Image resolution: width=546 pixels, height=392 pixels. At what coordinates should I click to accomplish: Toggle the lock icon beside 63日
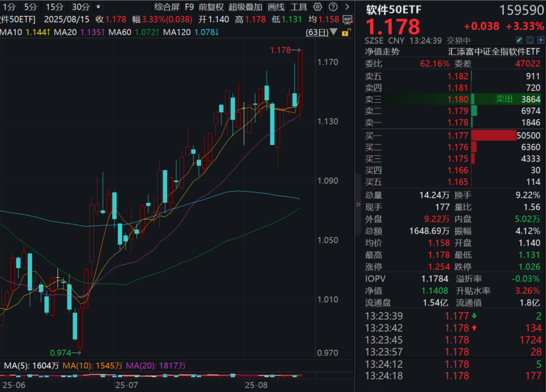pos(346,31)
